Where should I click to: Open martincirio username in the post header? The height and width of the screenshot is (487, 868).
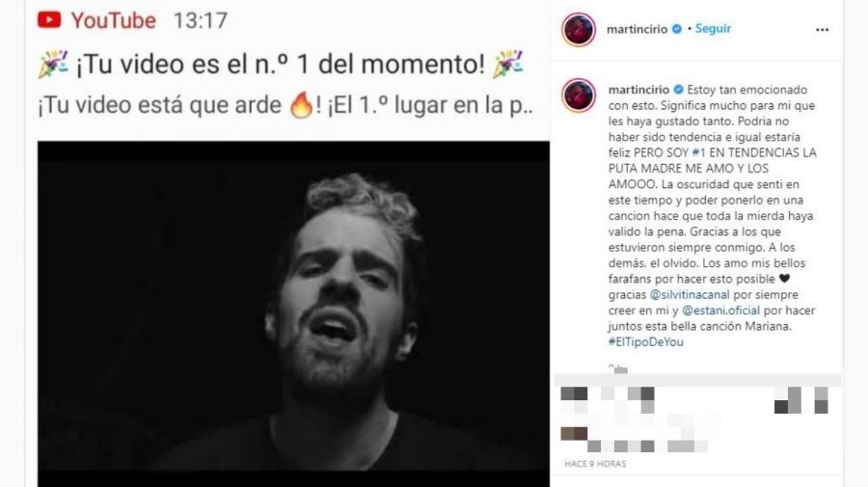tap(637, 29)
